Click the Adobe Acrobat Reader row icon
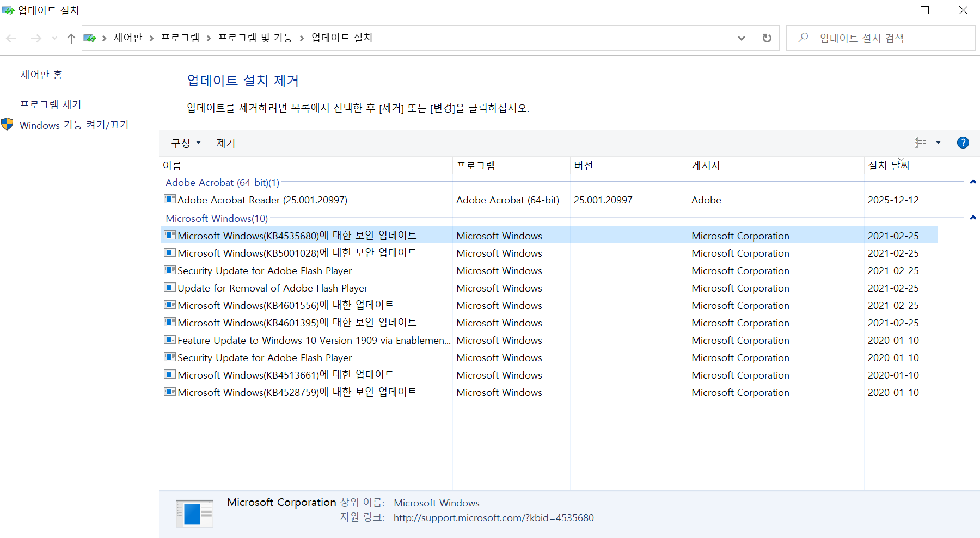This screenshot has width=980, height=538. click(170, 199)
